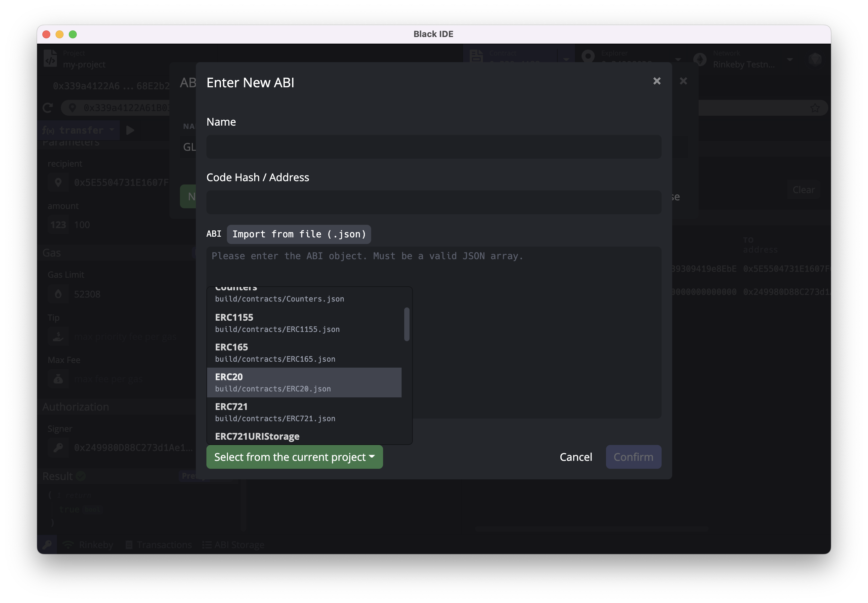Click the Contract file icon in top bar
Screen dimensions: 868x603
tap(476, 57)
